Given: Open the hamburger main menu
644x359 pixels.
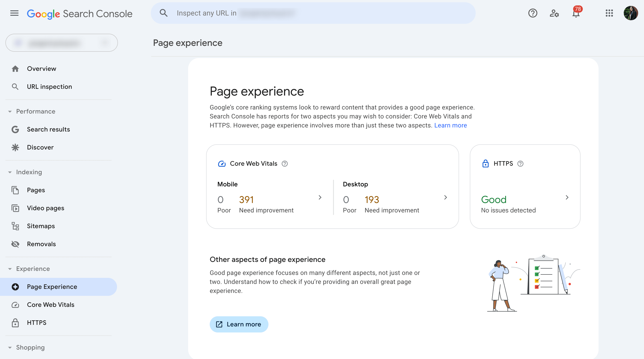Looking at the screenshot, I should click(14, 13).
